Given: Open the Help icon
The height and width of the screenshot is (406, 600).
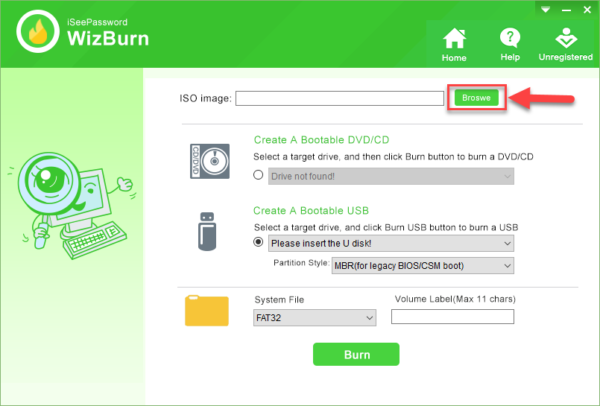Looking at the screenshot, I should point(510,38).
